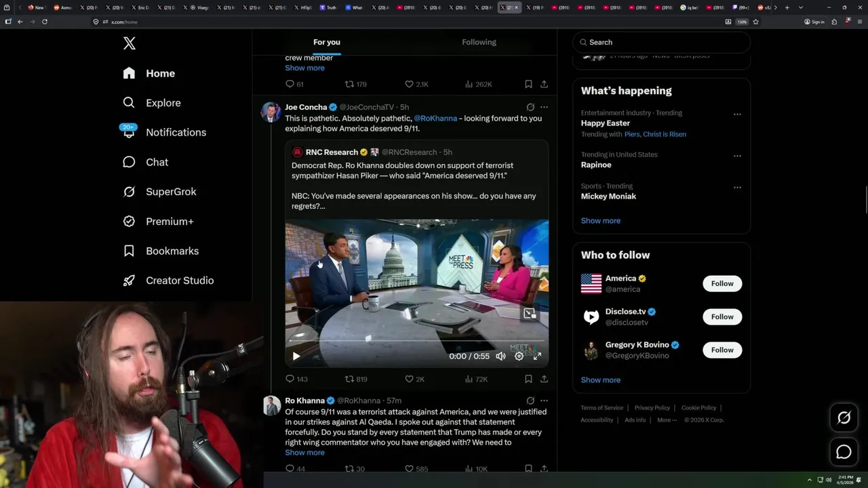Repost the top post with 179 reposts
This screenshot has width=868, height=488.
pyautogui.click(x=356, y=84)
